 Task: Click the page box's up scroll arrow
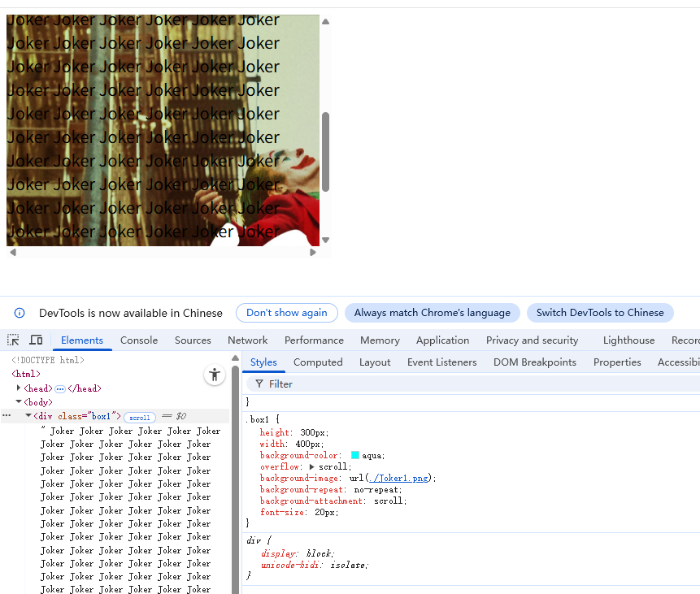(x=325, y=21)
